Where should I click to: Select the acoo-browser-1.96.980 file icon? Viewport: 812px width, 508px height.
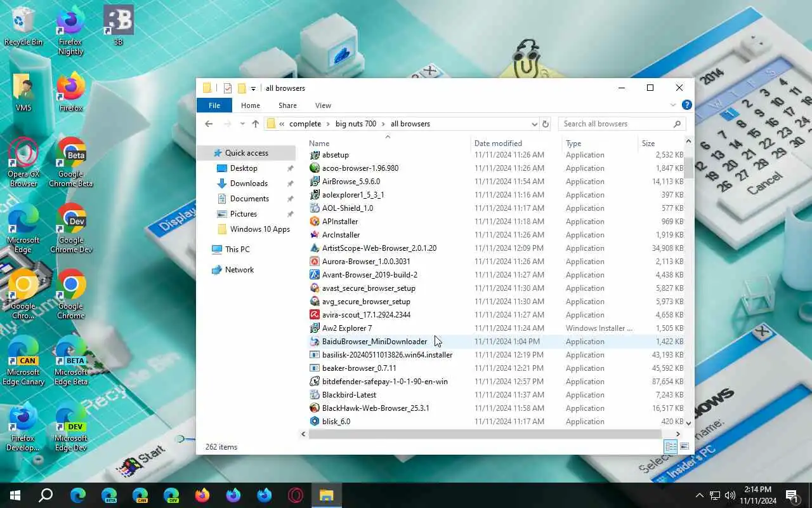[x=314, y=168]
